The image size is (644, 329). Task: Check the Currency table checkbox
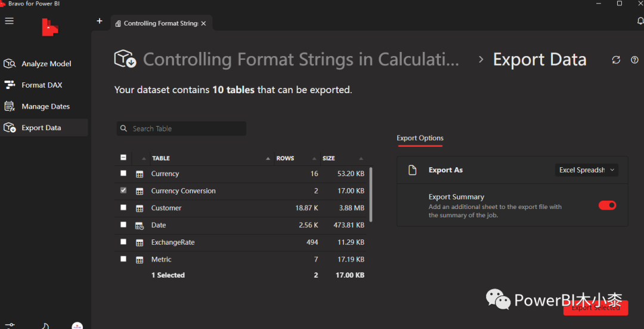pyautogui.click(x=123, y=173)
